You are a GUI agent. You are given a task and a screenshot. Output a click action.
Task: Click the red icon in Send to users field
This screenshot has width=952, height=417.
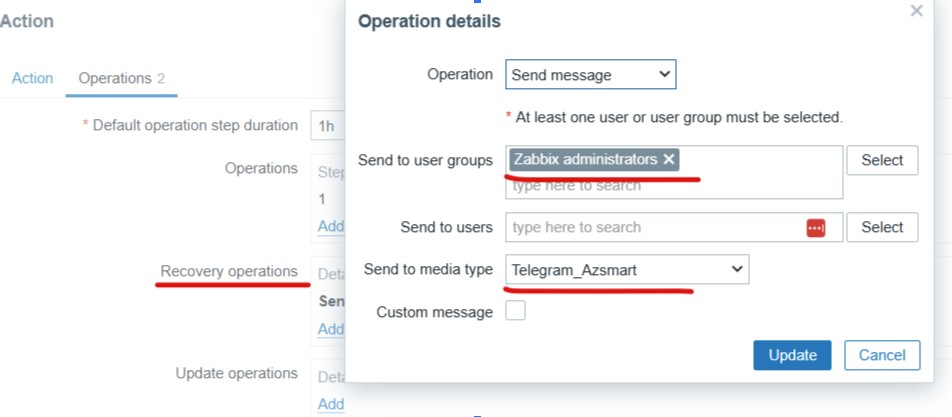[816, 228]
